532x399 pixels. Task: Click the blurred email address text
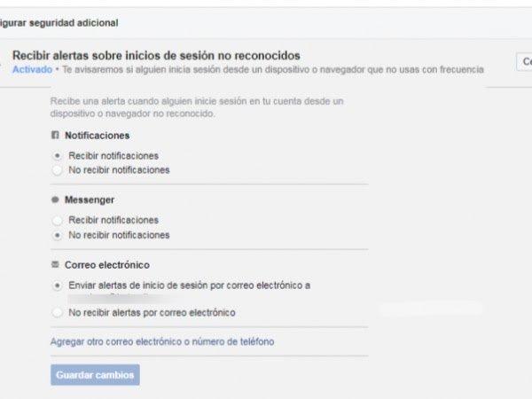[115, 298]
